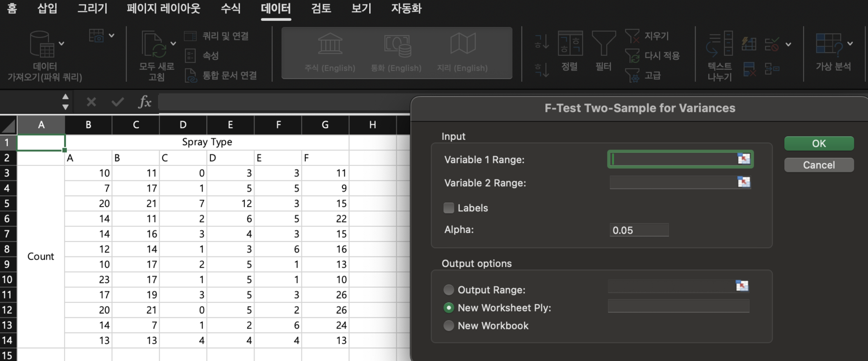Select the Output Range radio button
Screen dimensions: 868x361
449,290
